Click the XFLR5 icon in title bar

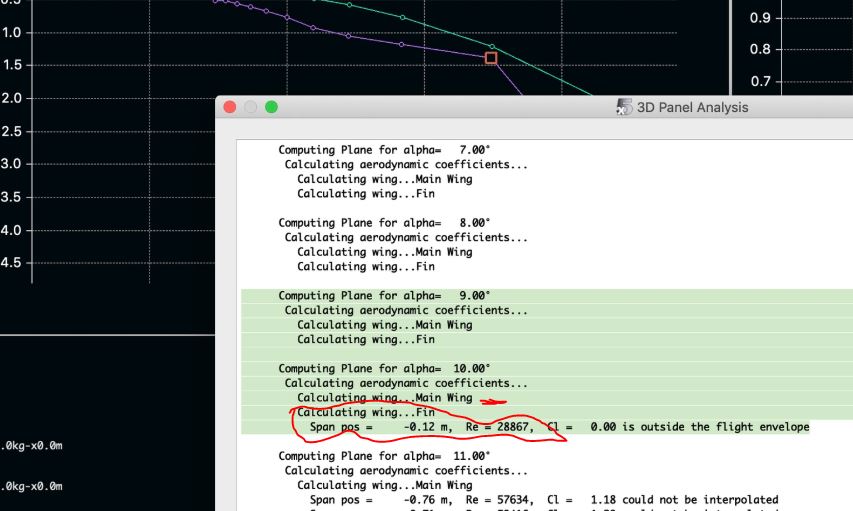point(624,107)
